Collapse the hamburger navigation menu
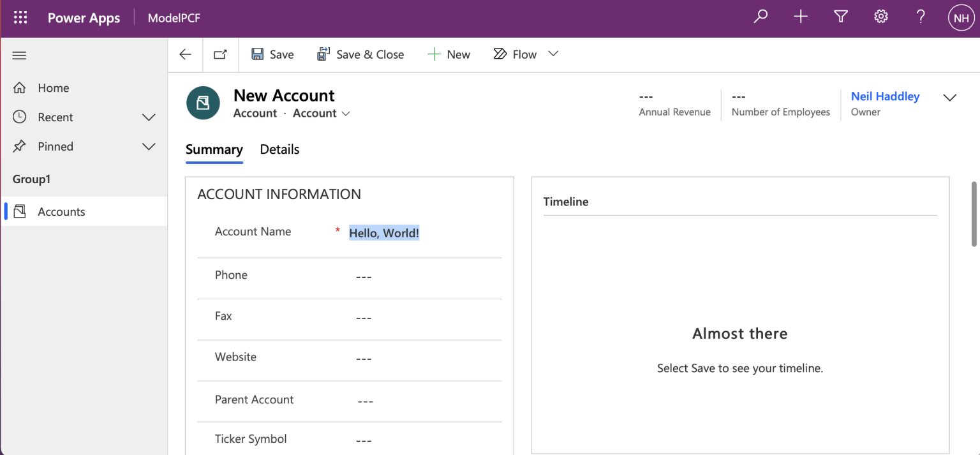 pyautogui.click(x=20, y=56)
